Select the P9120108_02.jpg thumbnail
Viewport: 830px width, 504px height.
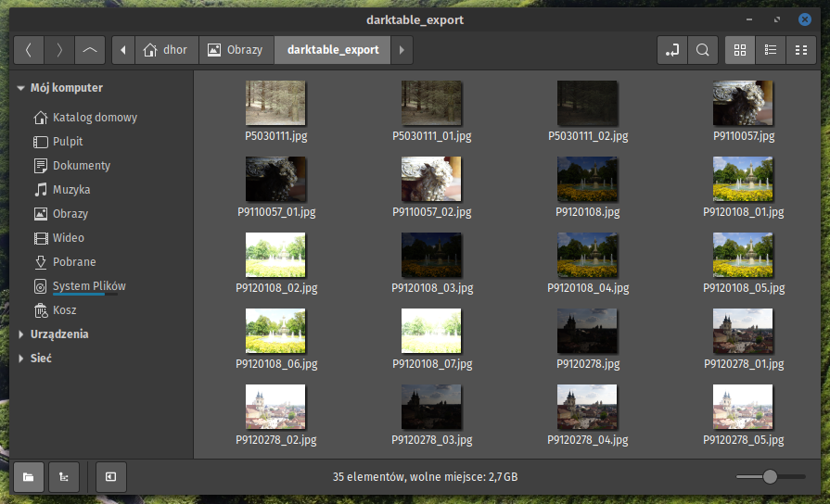coord(275,255)
